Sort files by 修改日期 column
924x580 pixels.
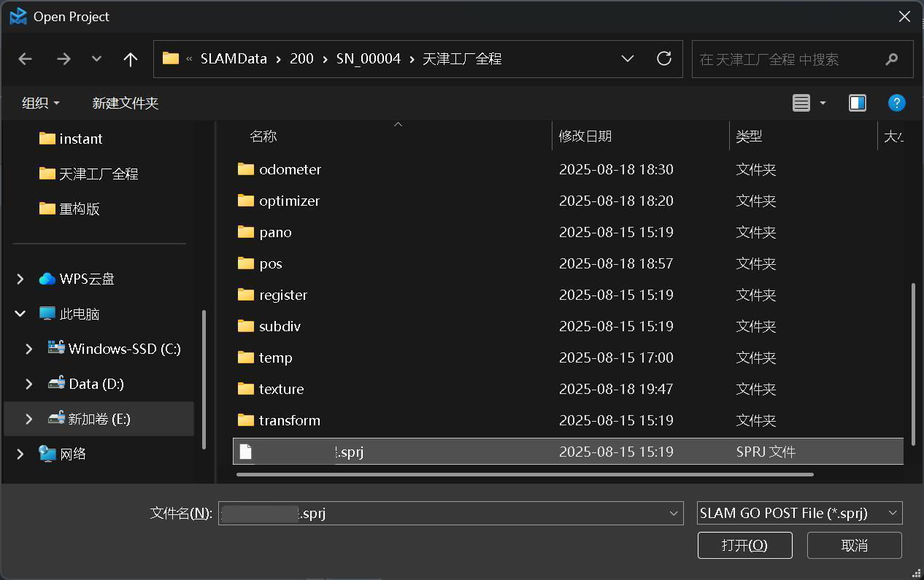click(x=585, y=136)
